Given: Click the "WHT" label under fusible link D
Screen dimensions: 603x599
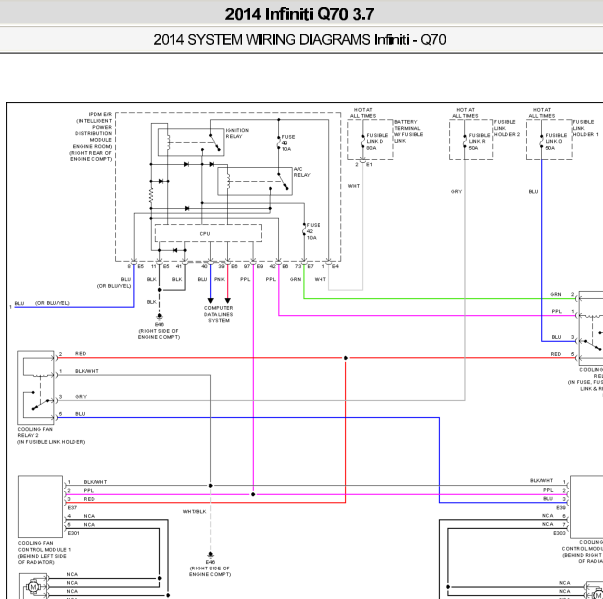Looking at the screenshot, I should tap(354, 186).
